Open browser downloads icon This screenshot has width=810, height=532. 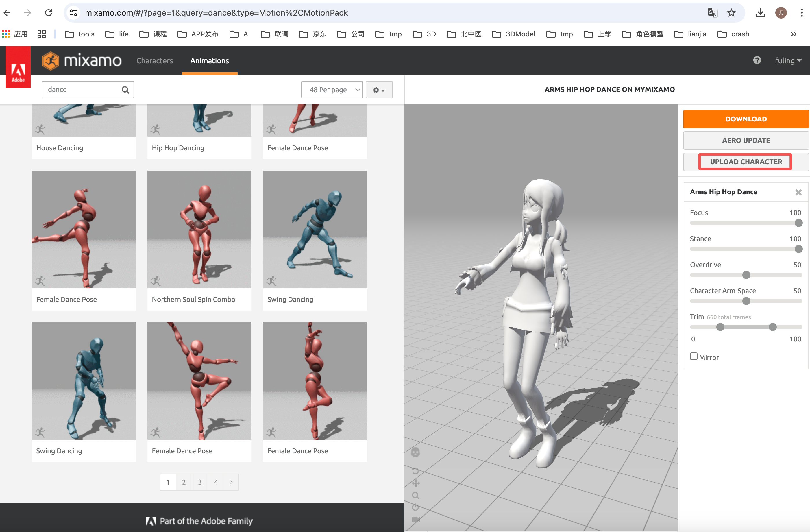[x=760, y=13]
